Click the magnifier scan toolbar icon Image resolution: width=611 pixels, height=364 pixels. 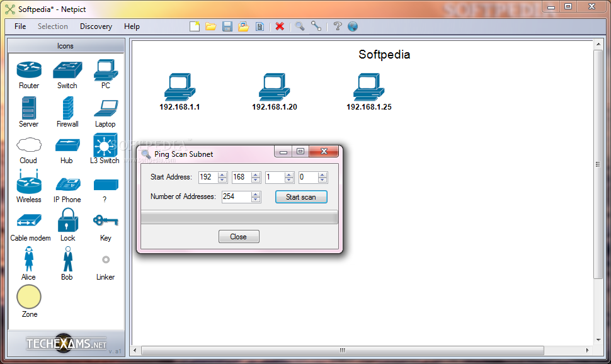point(300,26)
